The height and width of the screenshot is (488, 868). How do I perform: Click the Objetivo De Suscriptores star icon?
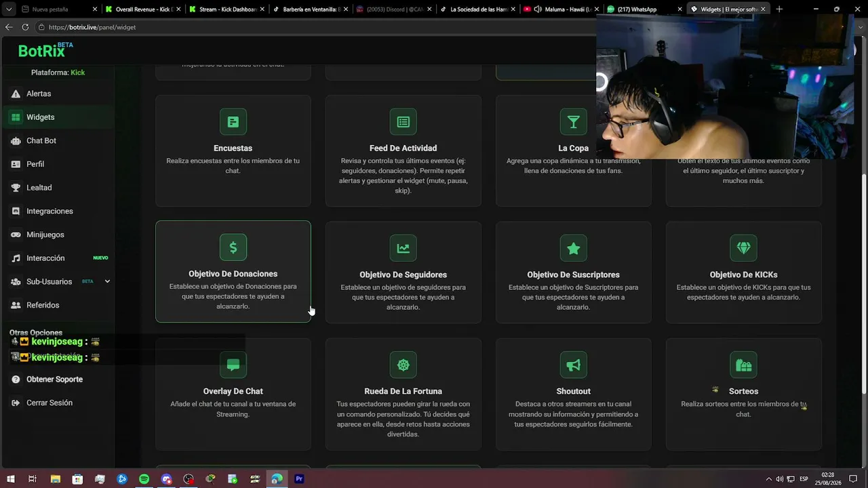coord(574,248)
